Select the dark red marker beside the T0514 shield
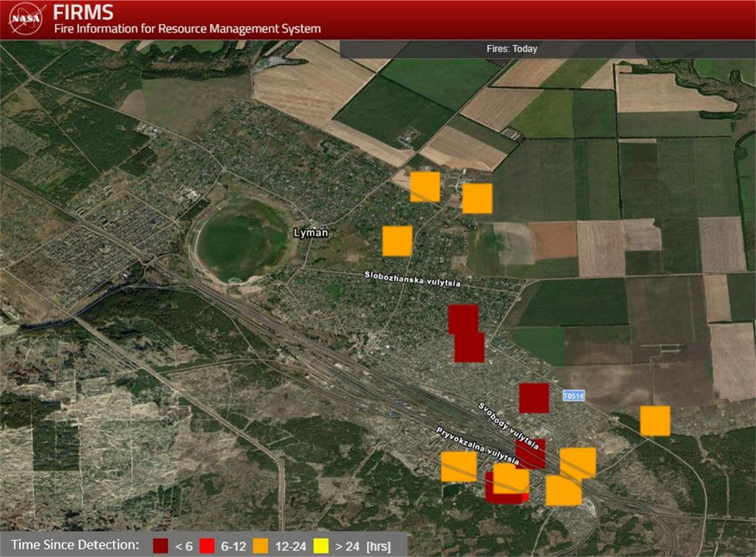Image resolution: width=756 pixels, height=557 pixels. click(x=534, y=398)
